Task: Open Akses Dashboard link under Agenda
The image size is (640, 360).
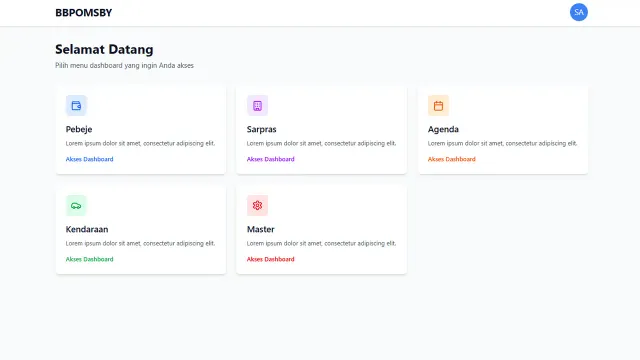Action: (x=451, y=159)
